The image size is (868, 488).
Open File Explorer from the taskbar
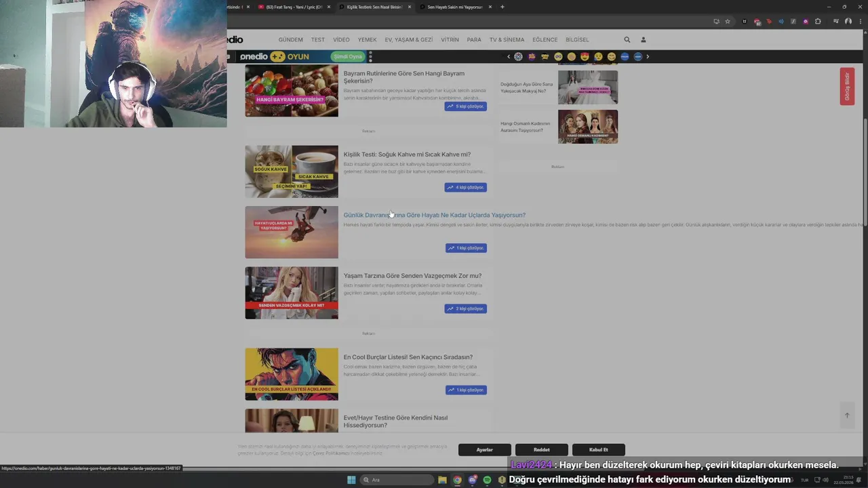[x=442, y=480]
